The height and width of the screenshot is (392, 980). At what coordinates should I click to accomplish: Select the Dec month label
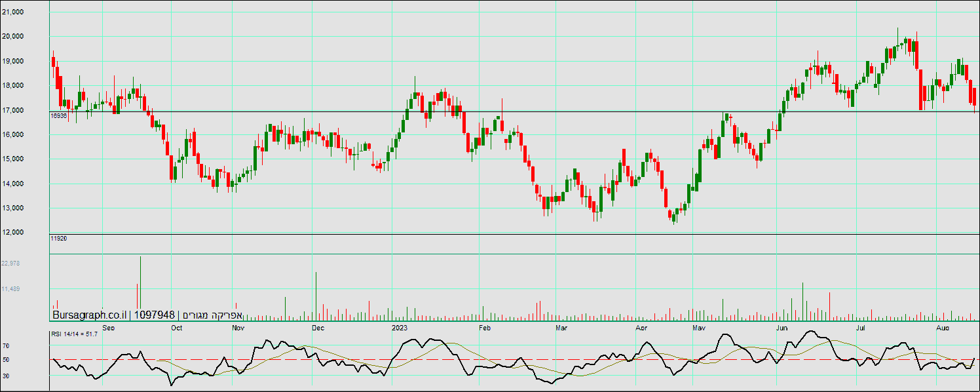318,326
